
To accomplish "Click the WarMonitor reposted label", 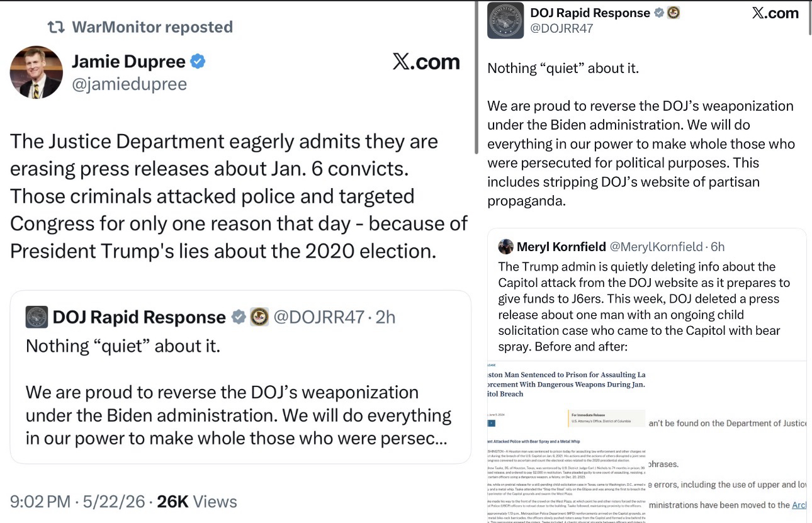I will pos(152,27).
